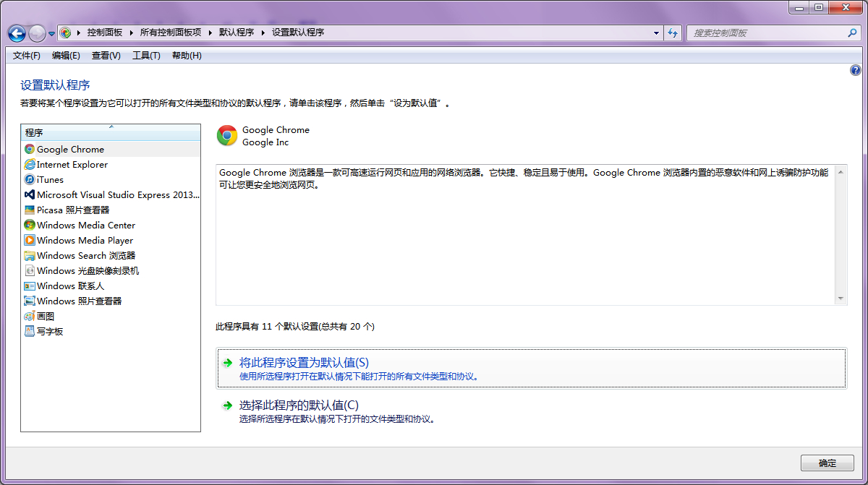Click the Google Inc publisher text
The image size is (868, 485).
(265, 142)
